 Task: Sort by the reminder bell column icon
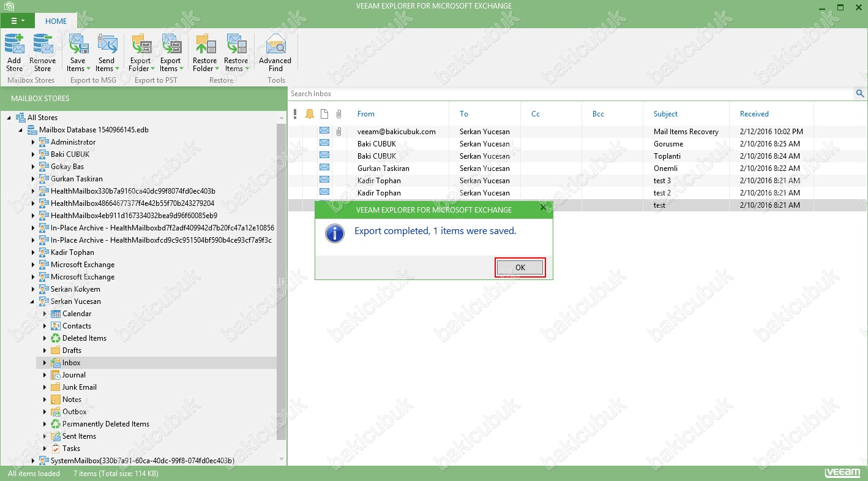click(310, 114)
